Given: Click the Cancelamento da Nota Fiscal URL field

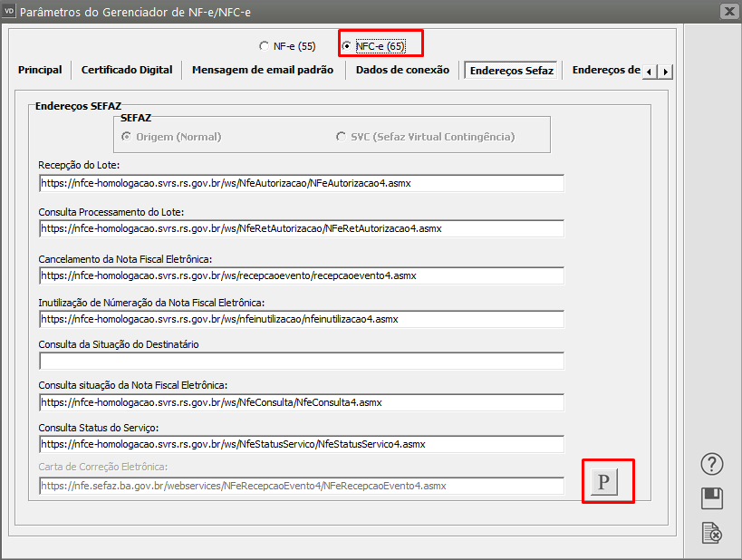Looking at the screenshot, I should point(302,275).
